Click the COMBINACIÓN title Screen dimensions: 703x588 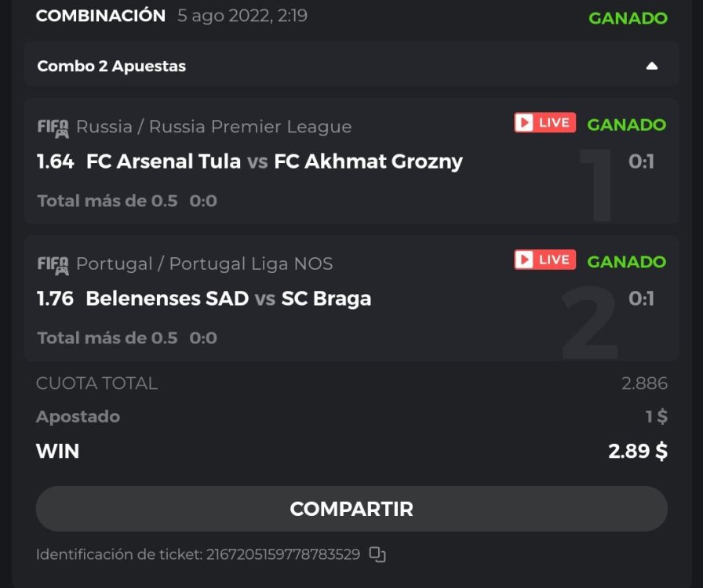click(100, 16)
